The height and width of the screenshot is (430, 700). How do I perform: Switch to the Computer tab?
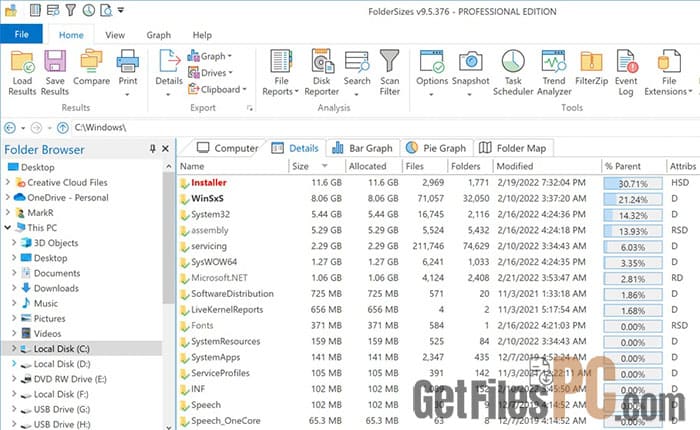click(227, 148)
